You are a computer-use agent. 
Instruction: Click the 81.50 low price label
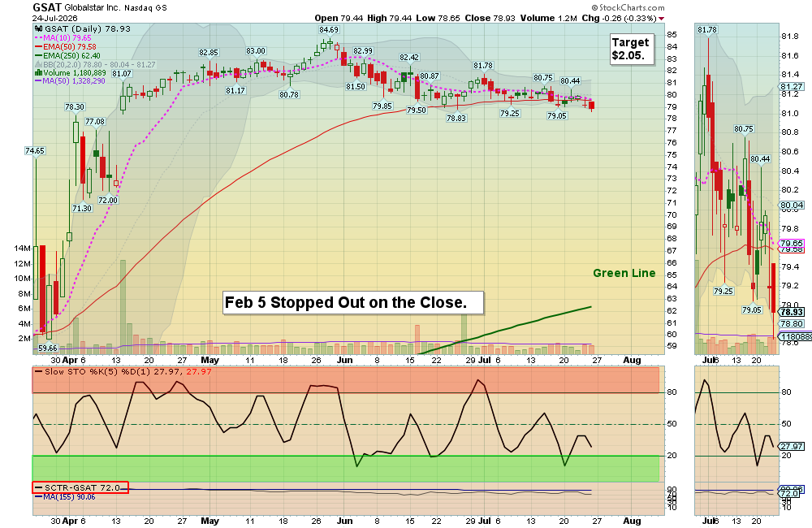(356, 87)
